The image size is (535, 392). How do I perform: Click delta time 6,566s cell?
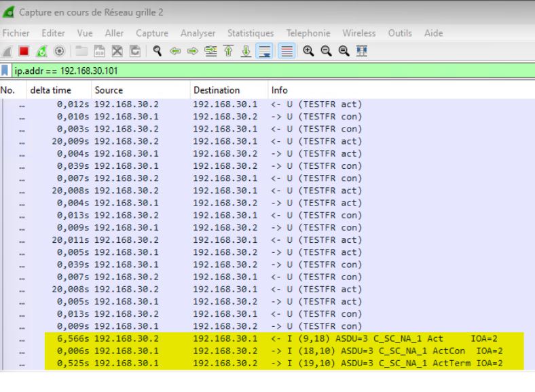click(x=73, y=338)
